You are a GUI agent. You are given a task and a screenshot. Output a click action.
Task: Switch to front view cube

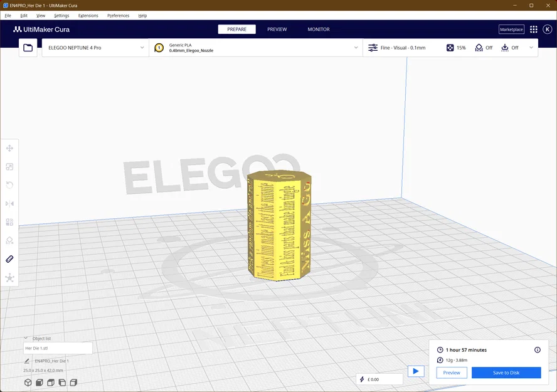[x=40, y=383]
